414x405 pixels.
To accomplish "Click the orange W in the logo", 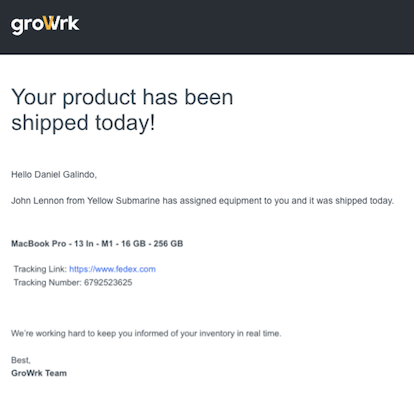I will coord(49,23).
